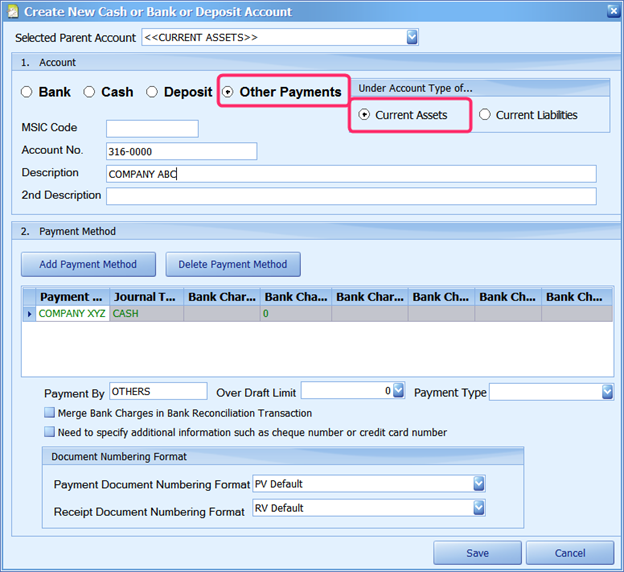
Task: Open the Selected Parent Account dropdown
Action: [412, 38]
